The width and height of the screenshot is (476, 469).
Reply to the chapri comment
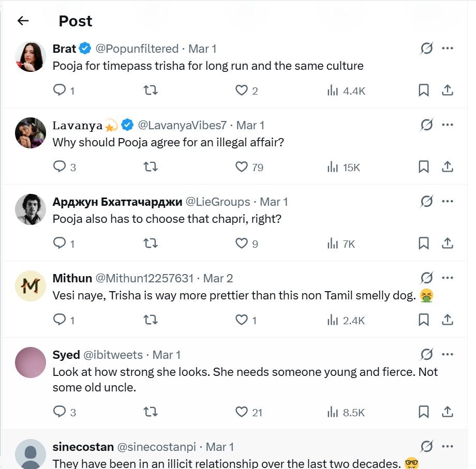point(60,244)
